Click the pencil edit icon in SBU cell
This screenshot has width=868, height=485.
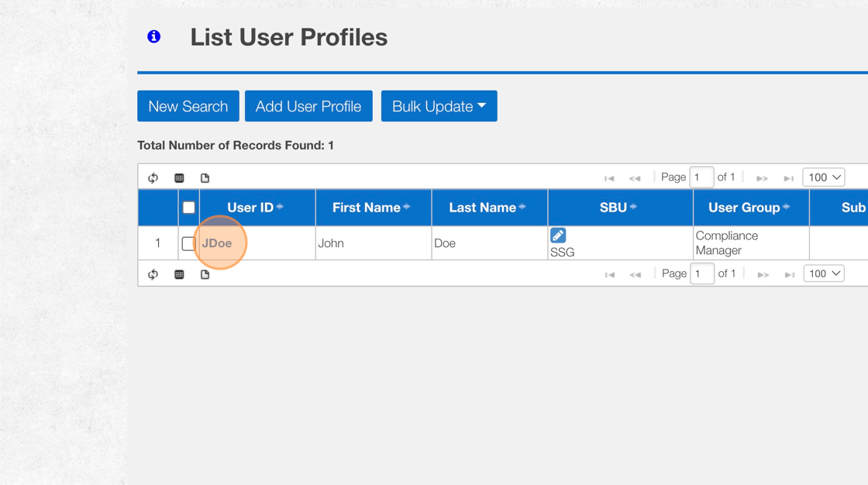coord(558,236)
